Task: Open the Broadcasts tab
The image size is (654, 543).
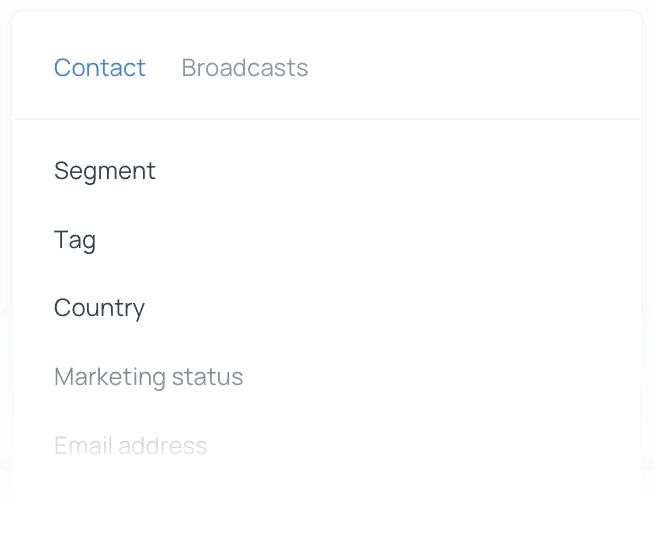Action: pos(245,68)
